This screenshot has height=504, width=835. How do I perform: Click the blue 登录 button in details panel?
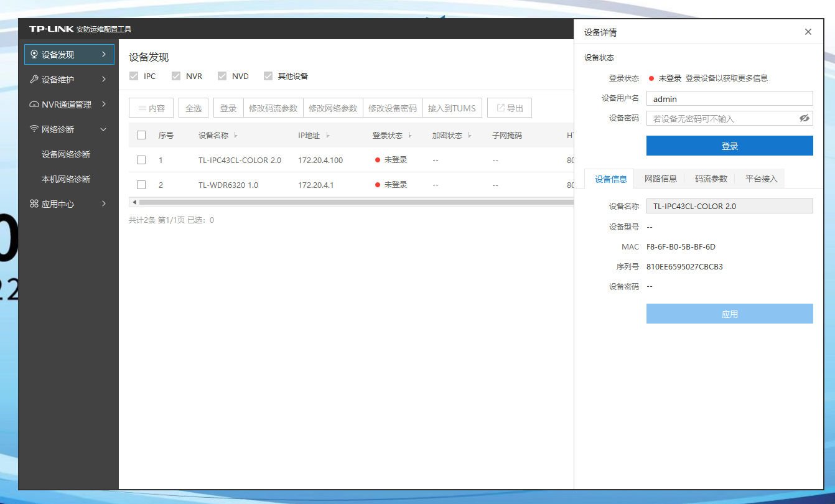pos(730,146)
